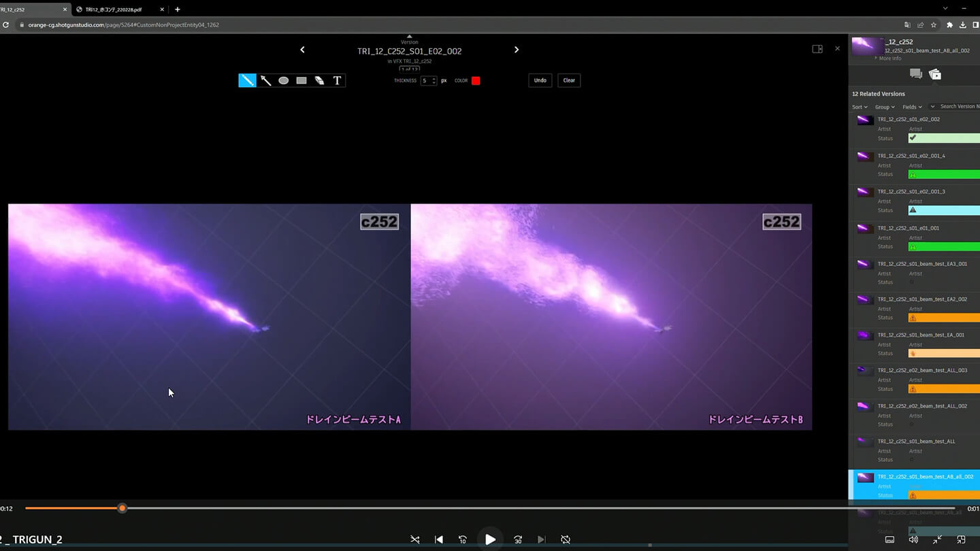Toggle the side panel layout icon
The height and width of the screenshot is (551, 980).
coord(817,49)
